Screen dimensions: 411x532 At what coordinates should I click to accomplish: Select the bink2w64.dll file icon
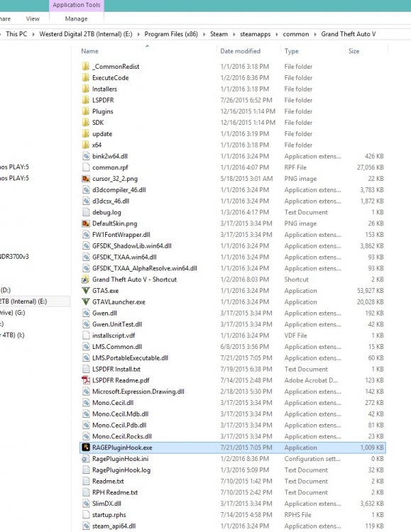tap(86, 156)
